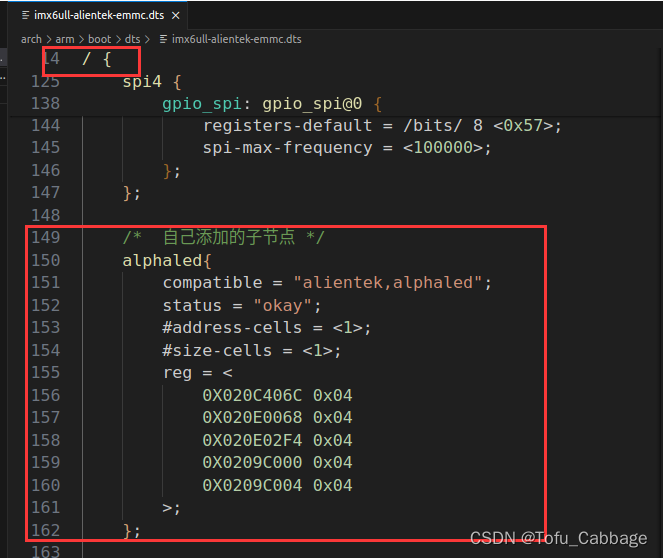
Task: Click the registers-default line of code
Action: tap(382, 126)
